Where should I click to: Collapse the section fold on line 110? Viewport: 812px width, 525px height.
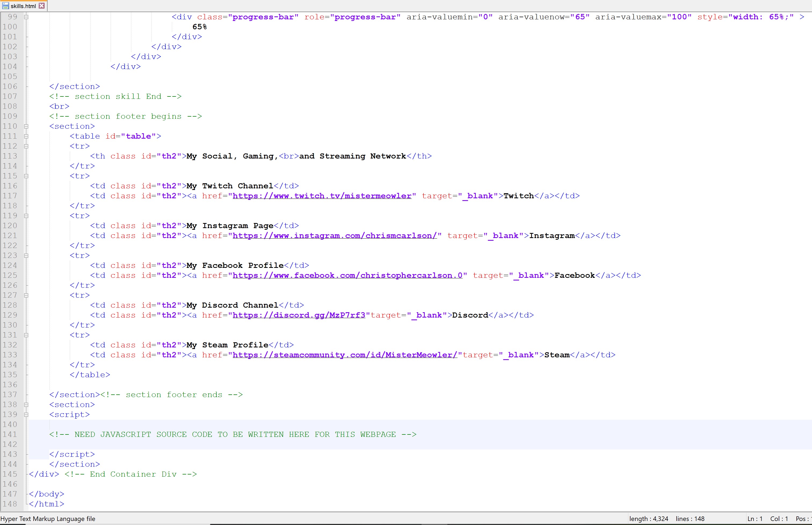pyautogui.click(x=26, y=126)
